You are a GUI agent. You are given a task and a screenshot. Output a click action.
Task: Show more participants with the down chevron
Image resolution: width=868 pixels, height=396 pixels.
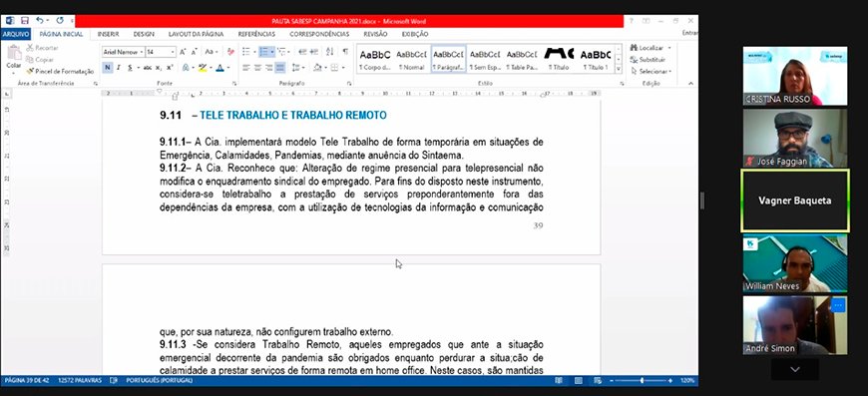tap(795, 369)
